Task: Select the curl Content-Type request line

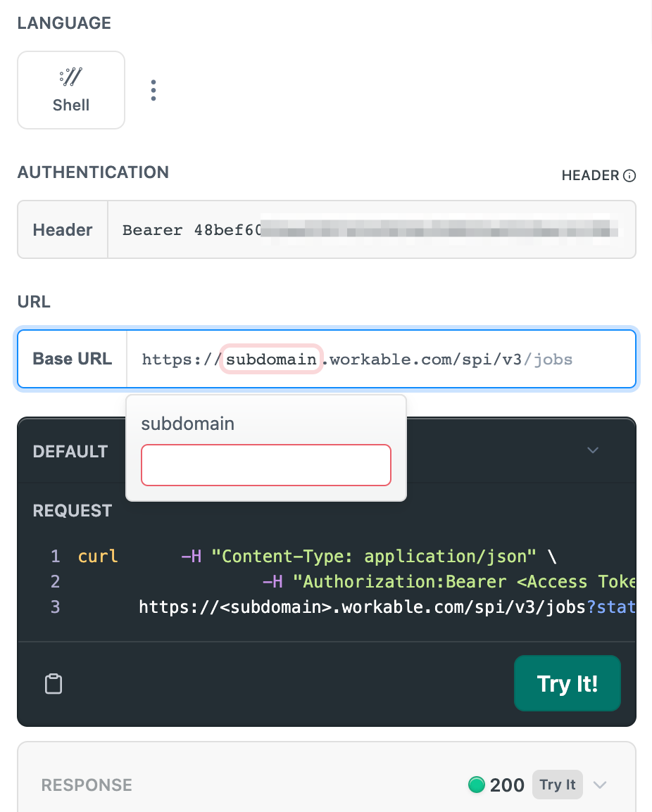Action: pos(317,556)
